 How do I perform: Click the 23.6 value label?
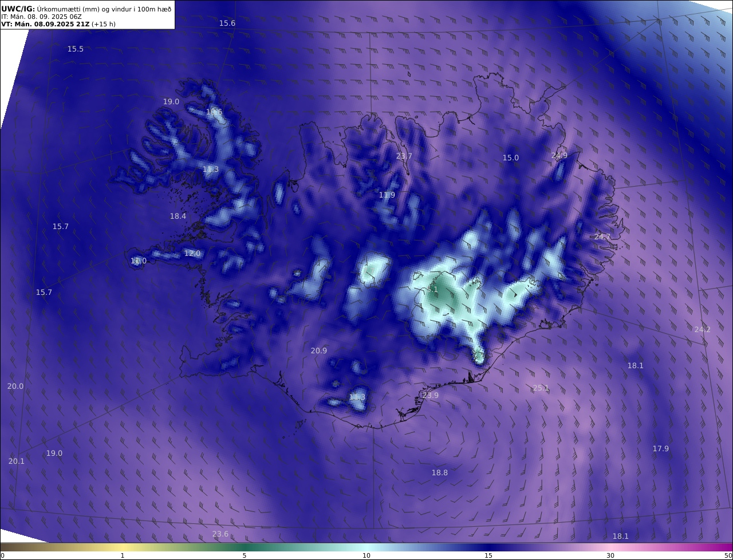tap(220, 534)
